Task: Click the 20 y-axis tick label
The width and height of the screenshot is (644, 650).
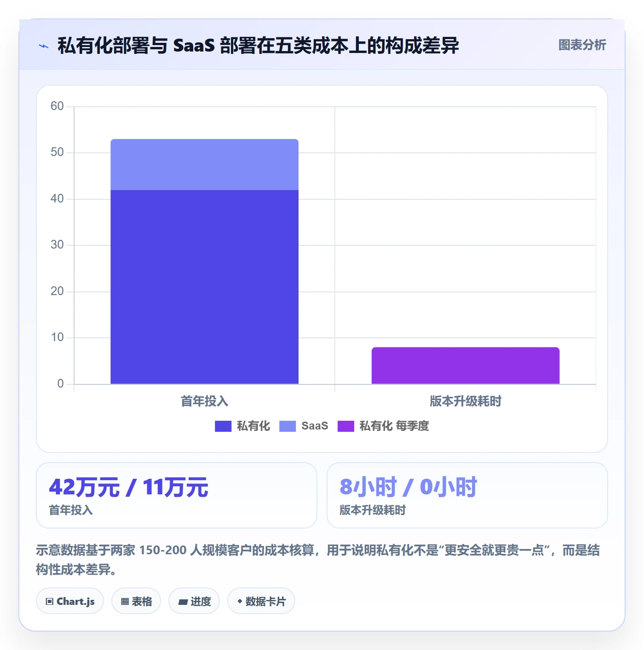Action: (57, 291)
